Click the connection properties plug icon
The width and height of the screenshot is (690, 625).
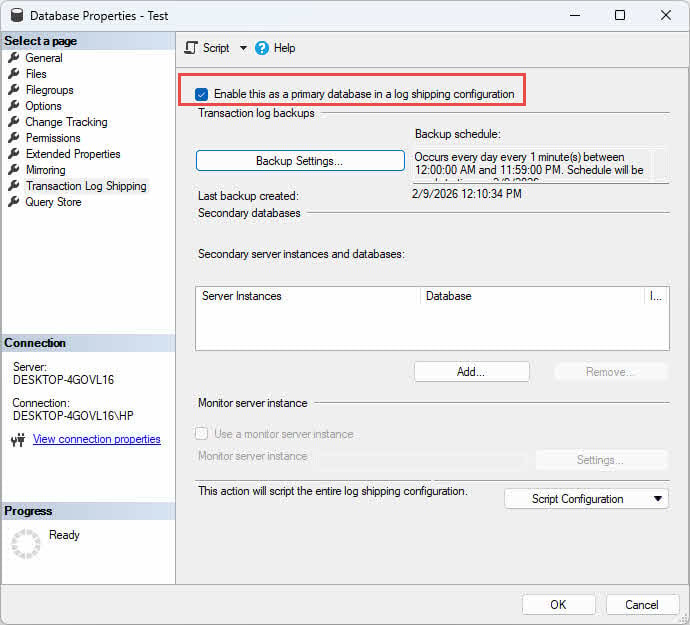pyautogui.click(x=18, y=439)
